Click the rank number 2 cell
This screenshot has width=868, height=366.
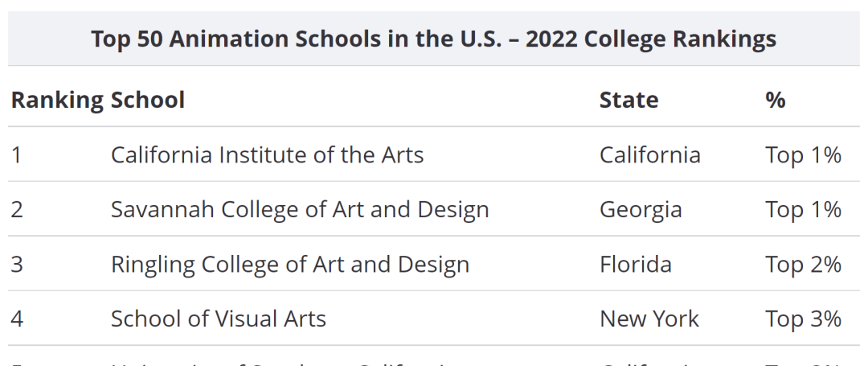17,209
